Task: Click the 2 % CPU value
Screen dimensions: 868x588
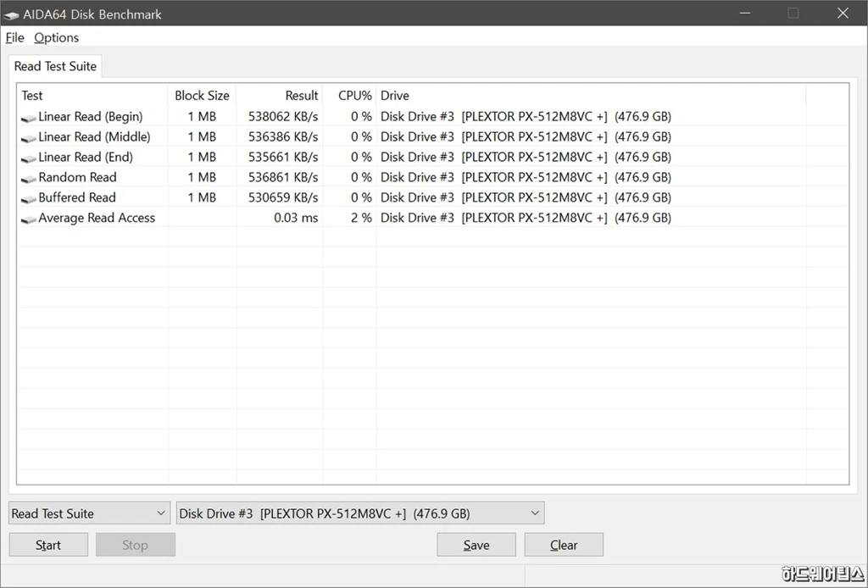Action: tap(361, 218)
